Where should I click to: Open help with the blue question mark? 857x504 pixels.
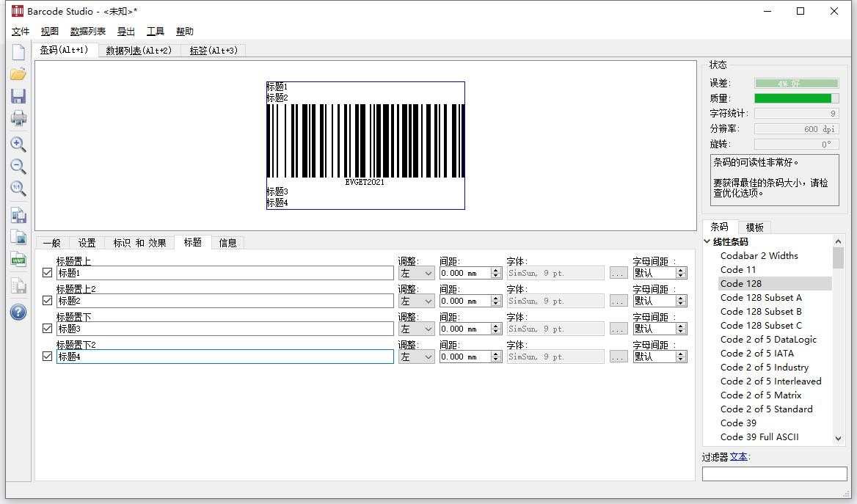[x=18, y=312]
